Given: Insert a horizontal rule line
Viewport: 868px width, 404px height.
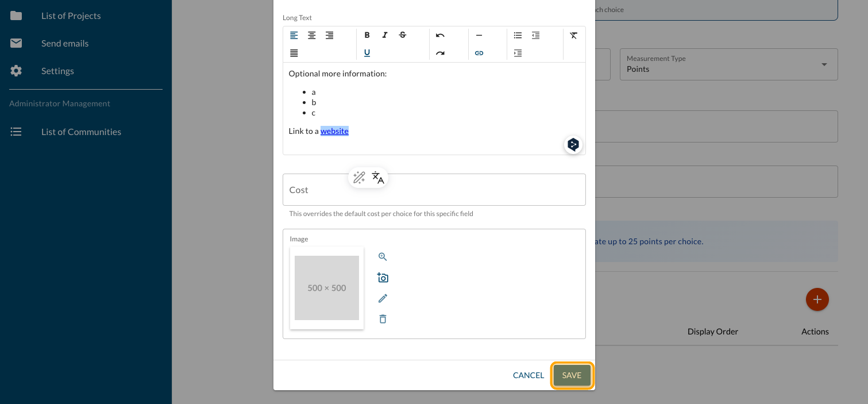Looking at the screenshot, I should 479,36.
